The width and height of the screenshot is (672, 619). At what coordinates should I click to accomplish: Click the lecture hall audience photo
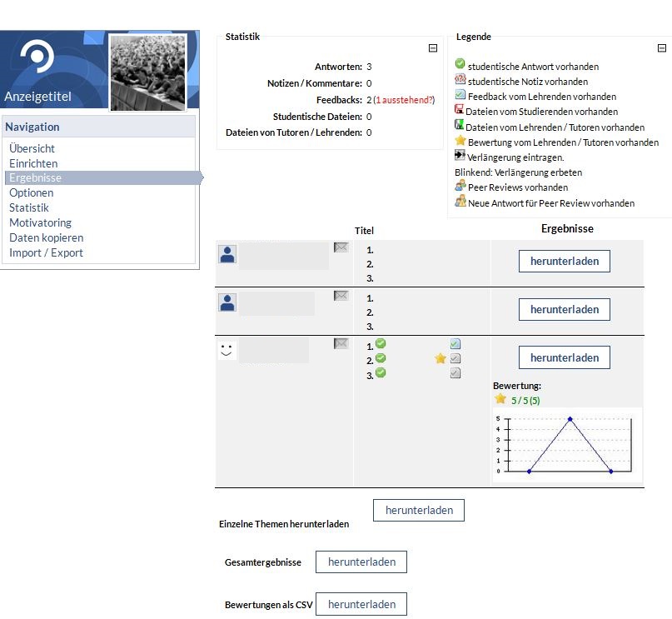coord(147,72)
